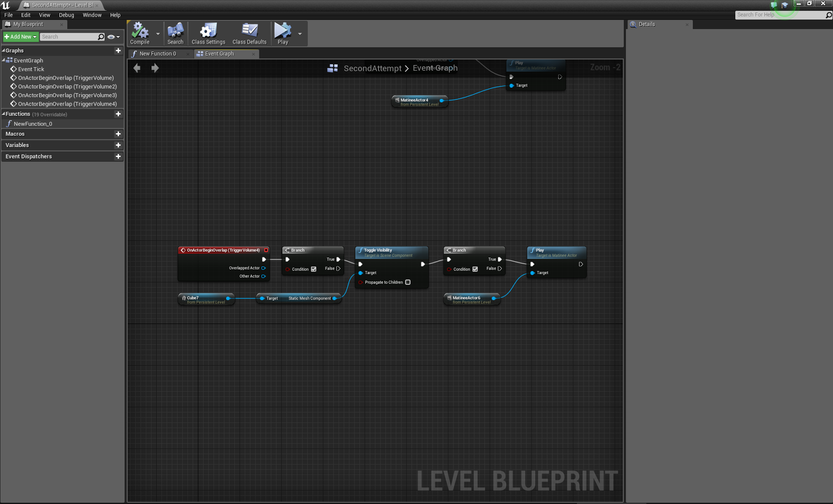Collapse the Functions section
This screenshot has height=504, width=833.
pyautogui.click(x=3, y=114)
